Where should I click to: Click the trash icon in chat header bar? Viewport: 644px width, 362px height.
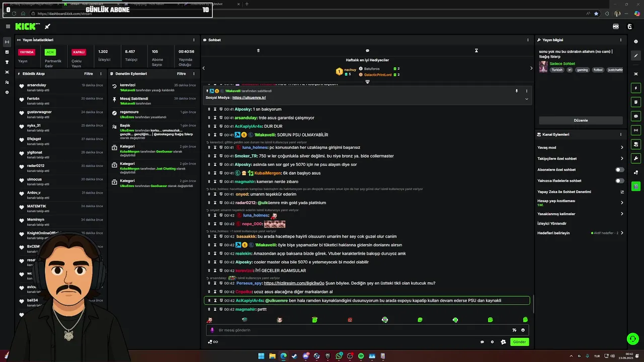click(258, 50)
